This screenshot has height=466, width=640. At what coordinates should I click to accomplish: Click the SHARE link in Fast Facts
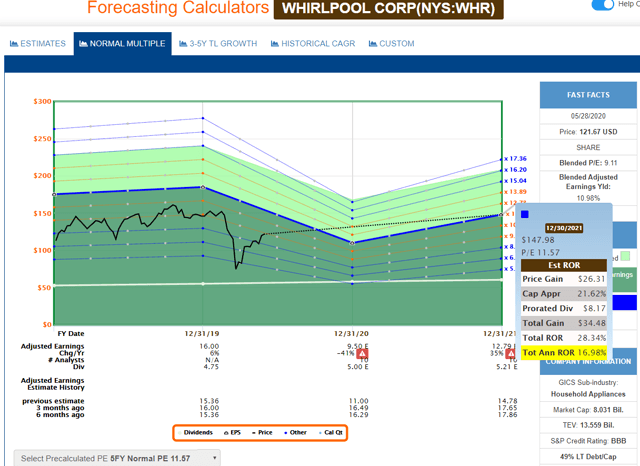[x=588, y=147]
